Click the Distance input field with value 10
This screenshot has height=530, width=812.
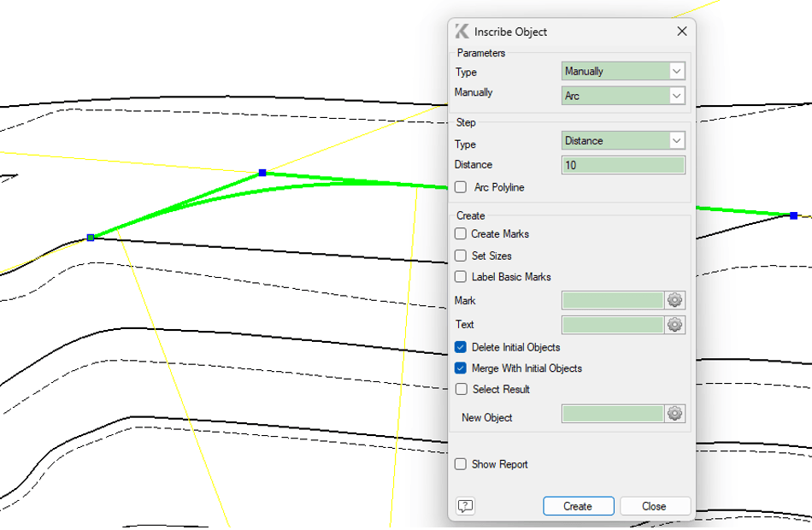(x=623, y=165)
